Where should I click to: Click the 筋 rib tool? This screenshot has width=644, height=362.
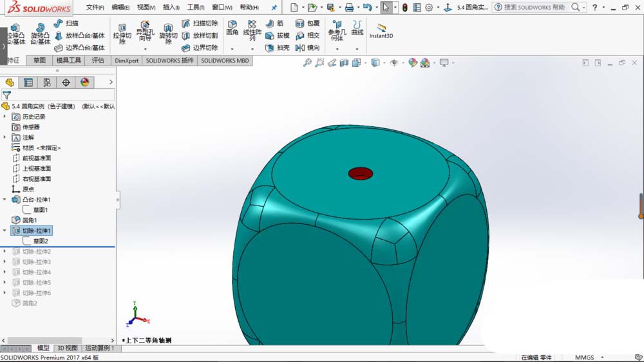275,23
